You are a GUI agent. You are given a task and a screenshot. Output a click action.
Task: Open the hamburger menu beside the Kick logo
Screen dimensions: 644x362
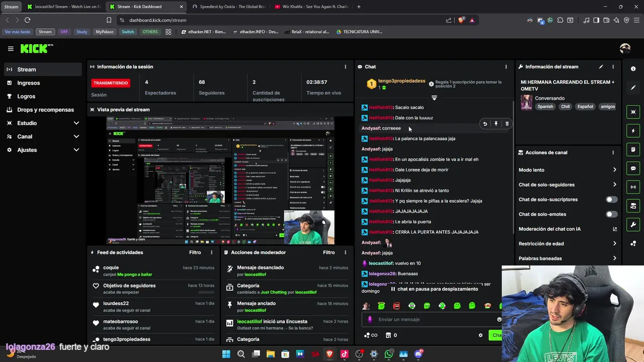point(11,49)
